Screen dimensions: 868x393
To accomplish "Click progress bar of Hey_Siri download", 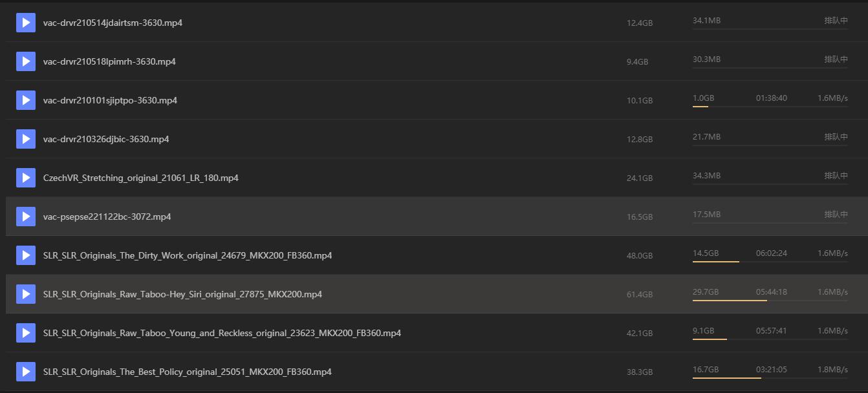I will (770, 301).
